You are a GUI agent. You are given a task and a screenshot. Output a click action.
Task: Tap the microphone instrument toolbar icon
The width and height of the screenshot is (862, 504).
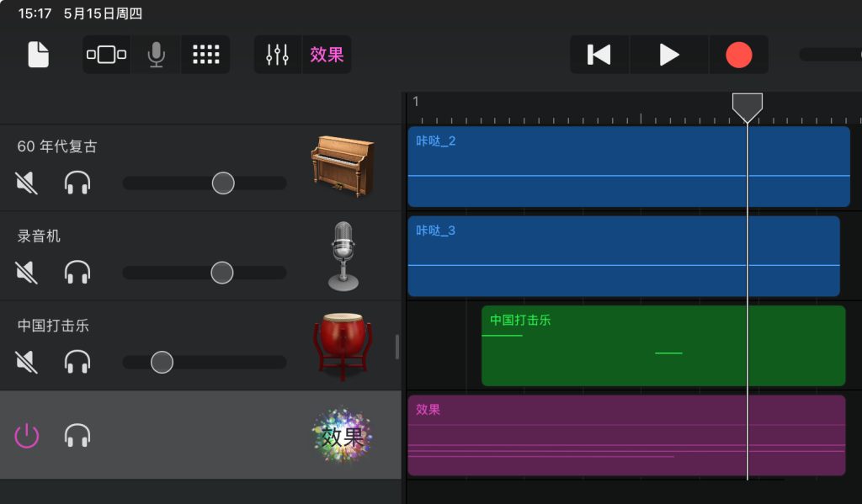(156, 55)
